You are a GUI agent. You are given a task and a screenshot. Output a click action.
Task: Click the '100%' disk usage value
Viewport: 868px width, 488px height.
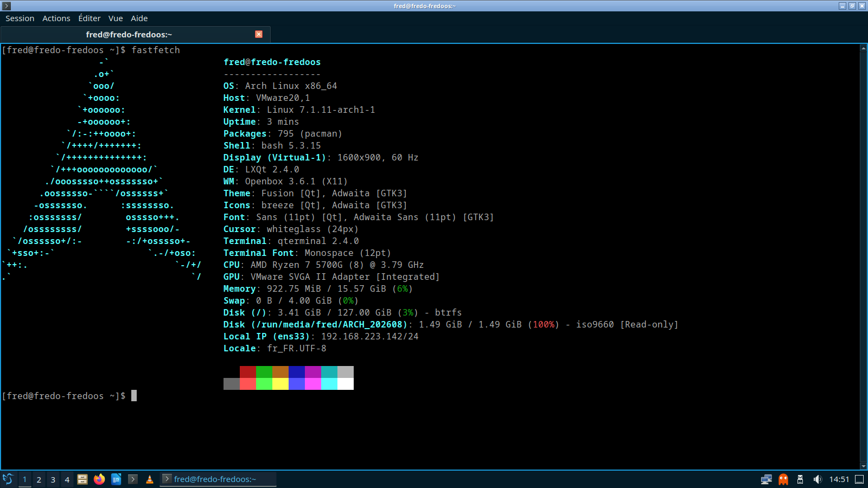coord(544,324)
